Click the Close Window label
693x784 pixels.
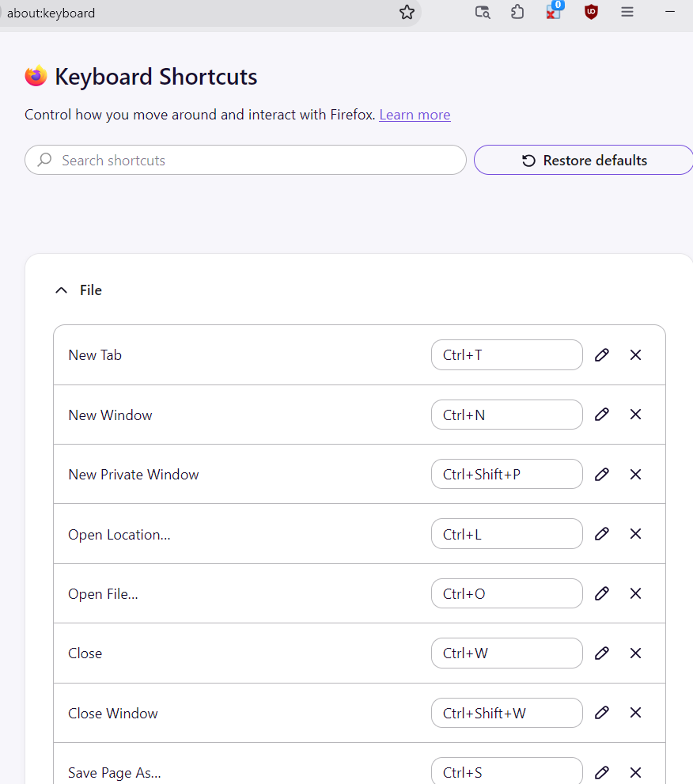pyautogui.click(x=113, y=714)
